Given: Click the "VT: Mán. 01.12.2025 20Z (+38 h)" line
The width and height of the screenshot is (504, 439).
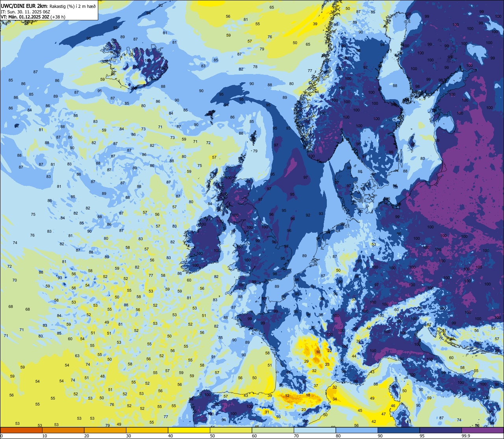Looking at the screenshot, I should click(x=33, y=17).
